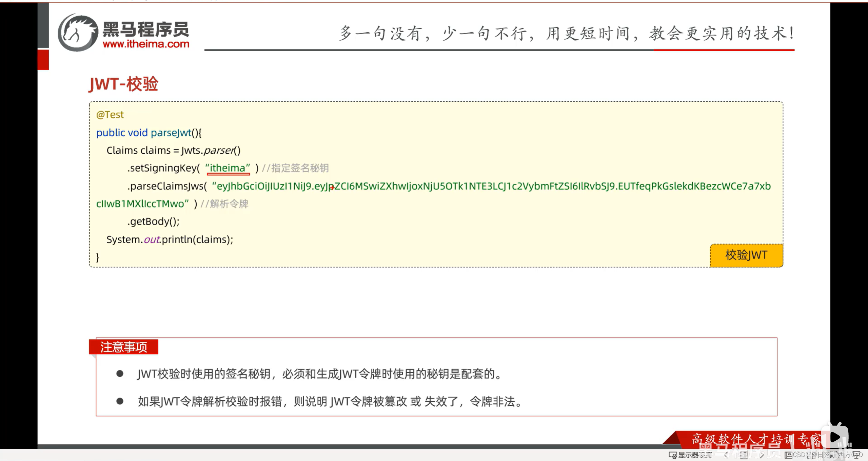
Task: Go to the previous slide arrow
Action: 726,455
